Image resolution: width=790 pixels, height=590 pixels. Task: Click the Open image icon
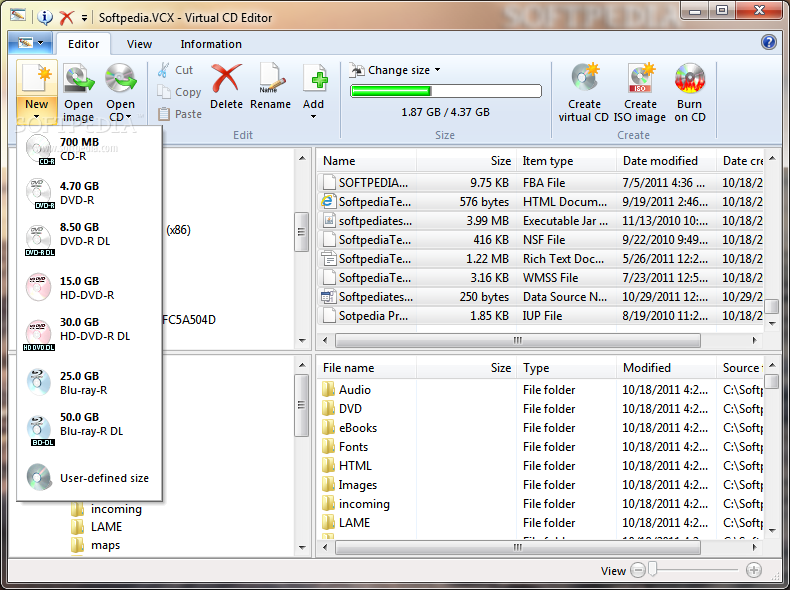(79, 79)
